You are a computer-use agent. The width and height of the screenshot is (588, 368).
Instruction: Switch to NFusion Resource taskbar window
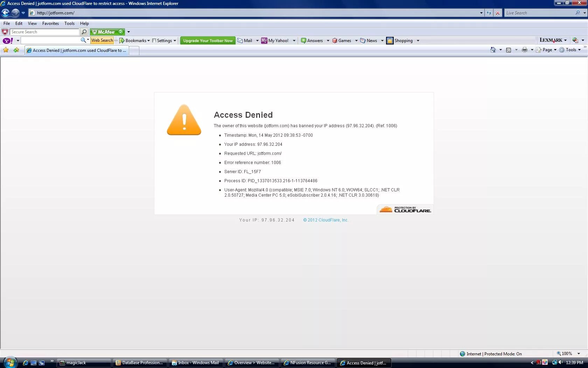click(x=308, y=363)
